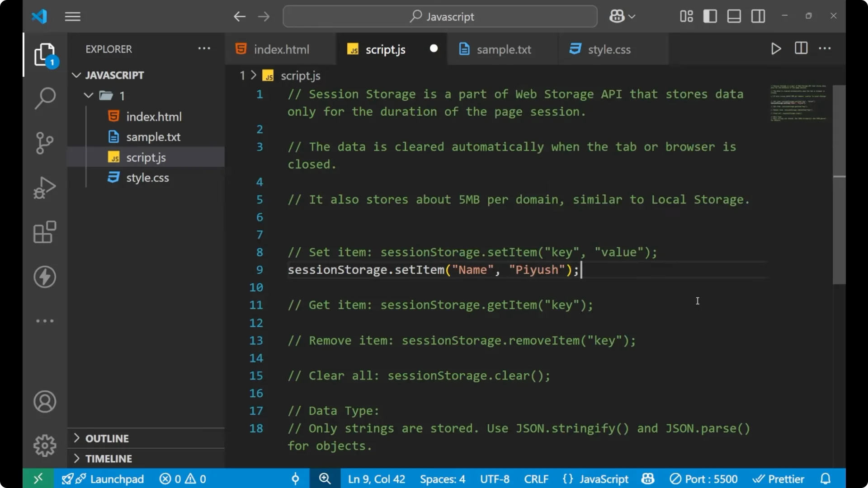The width and height of the screenshot is (868, 488).
Task: Collapse the JAVASCRIPT folder in Explorer
Action: click(76, 75)
